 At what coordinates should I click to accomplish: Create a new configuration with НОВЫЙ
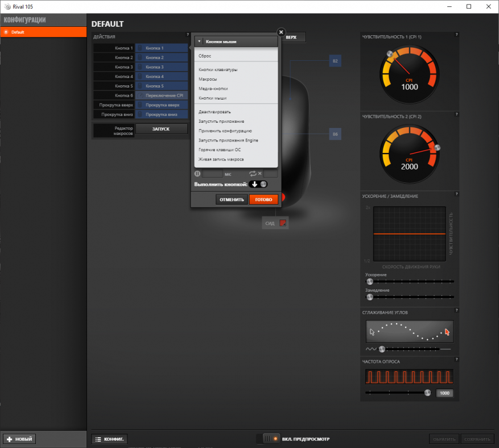19,439
